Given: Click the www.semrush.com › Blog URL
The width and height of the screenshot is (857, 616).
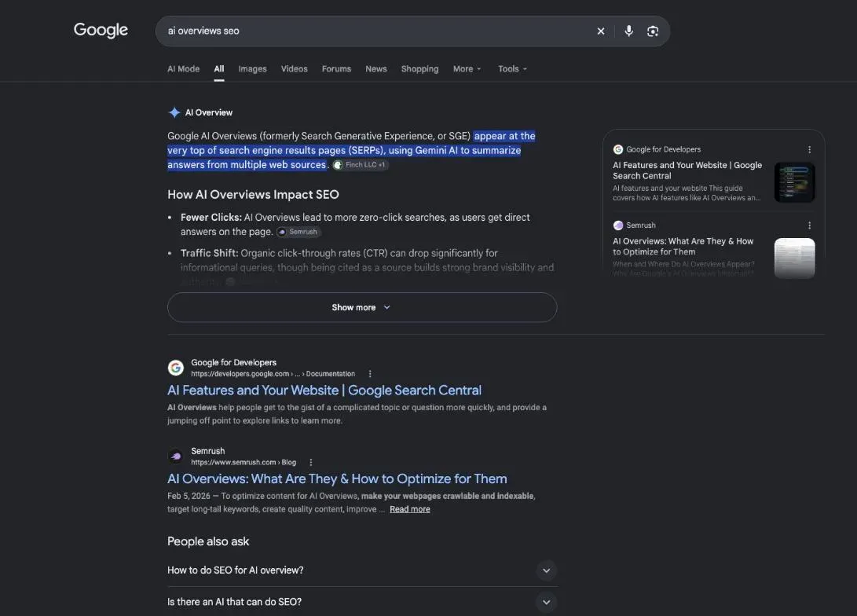Looking at the screenshot, I should 244,463.
